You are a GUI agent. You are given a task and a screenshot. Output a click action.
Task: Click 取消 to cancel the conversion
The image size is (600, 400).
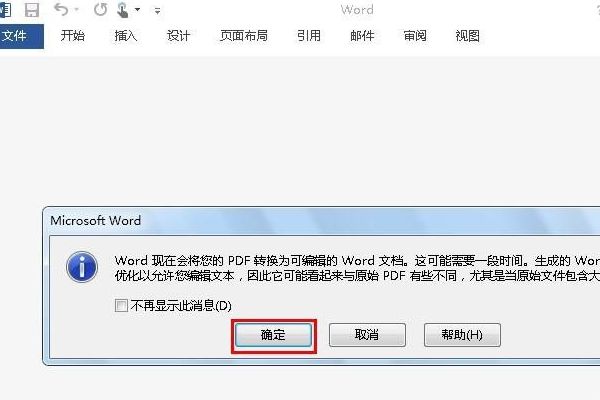367,335
